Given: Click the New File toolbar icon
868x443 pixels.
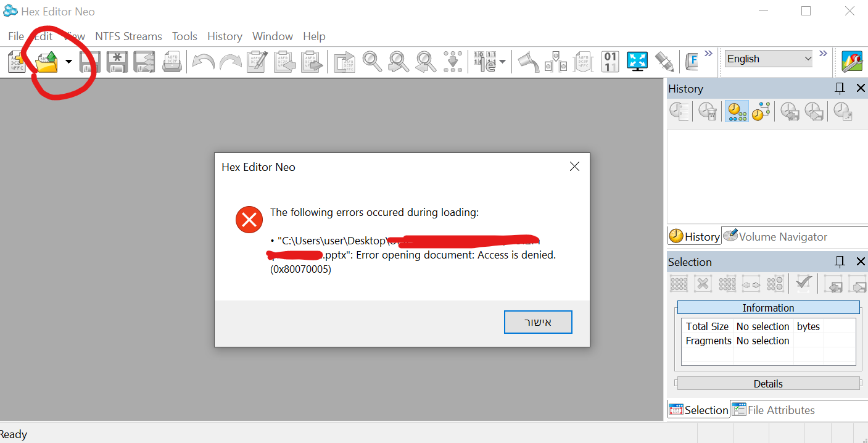Looking at the screenshot, I should tap(17, 62).
